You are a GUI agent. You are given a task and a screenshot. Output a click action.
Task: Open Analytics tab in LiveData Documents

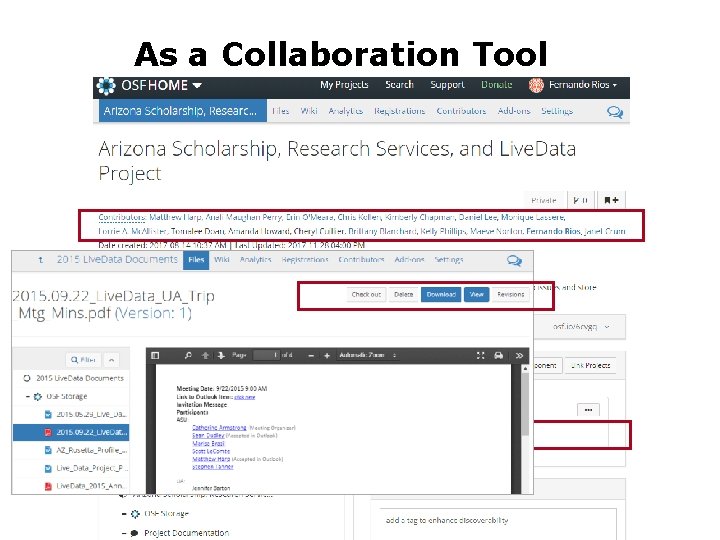pos(255,259)
